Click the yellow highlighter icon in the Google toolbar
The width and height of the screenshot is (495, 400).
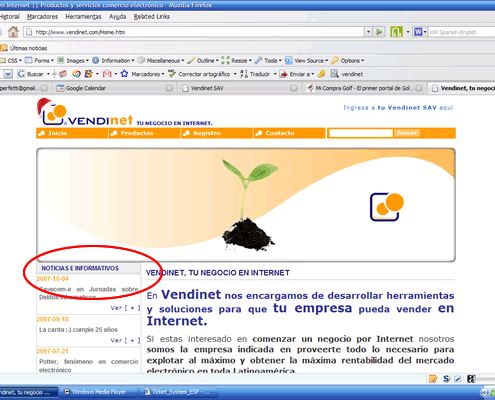321,74
